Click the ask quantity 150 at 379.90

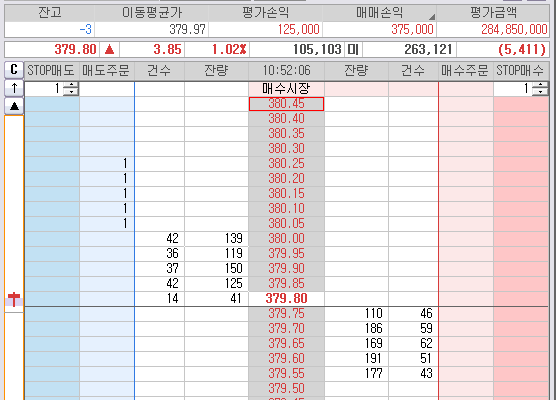216,268
